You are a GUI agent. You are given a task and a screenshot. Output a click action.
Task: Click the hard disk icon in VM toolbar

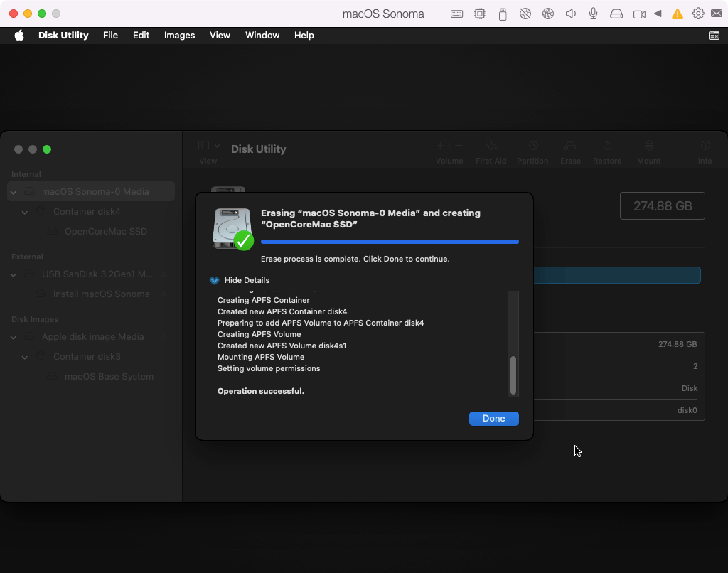pyautogui.click(x=616, y=14)
